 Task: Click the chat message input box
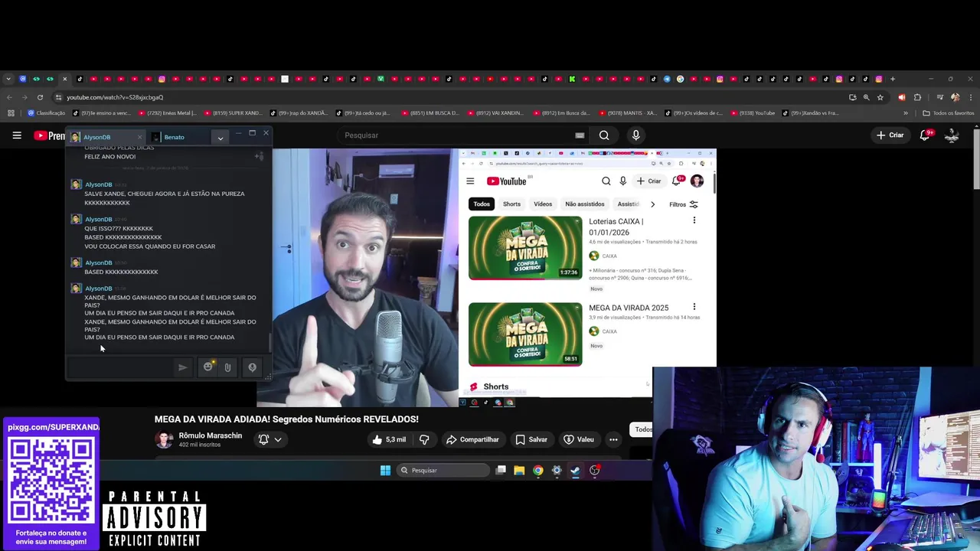tap(122, 367)
